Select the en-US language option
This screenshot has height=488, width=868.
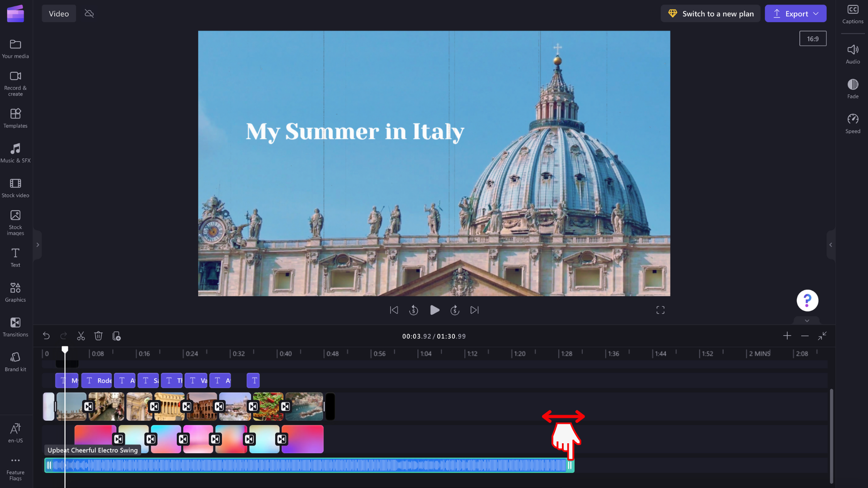(x=15, y=432)
